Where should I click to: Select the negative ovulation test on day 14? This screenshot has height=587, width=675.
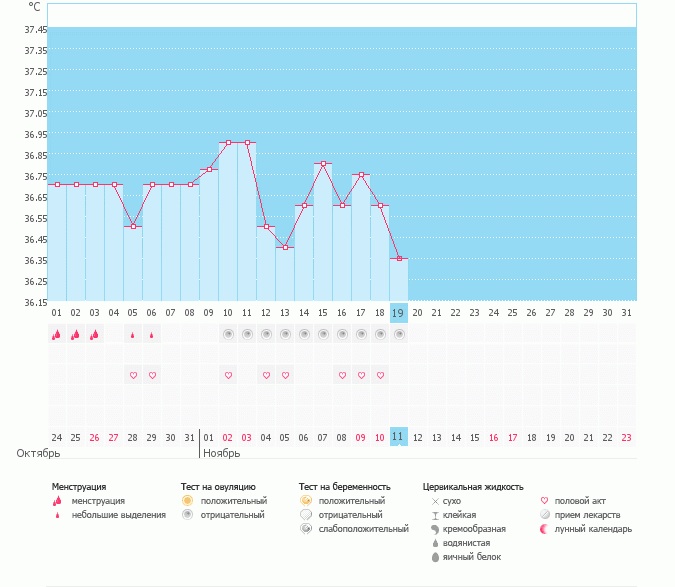[x=304, y=334]
